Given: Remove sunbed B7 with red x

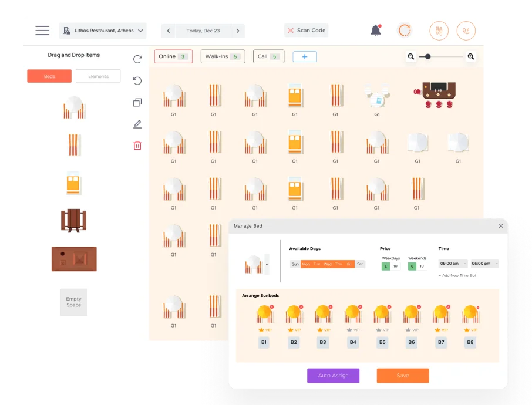Looking at the screenshot, I should [x=449, y=307].
